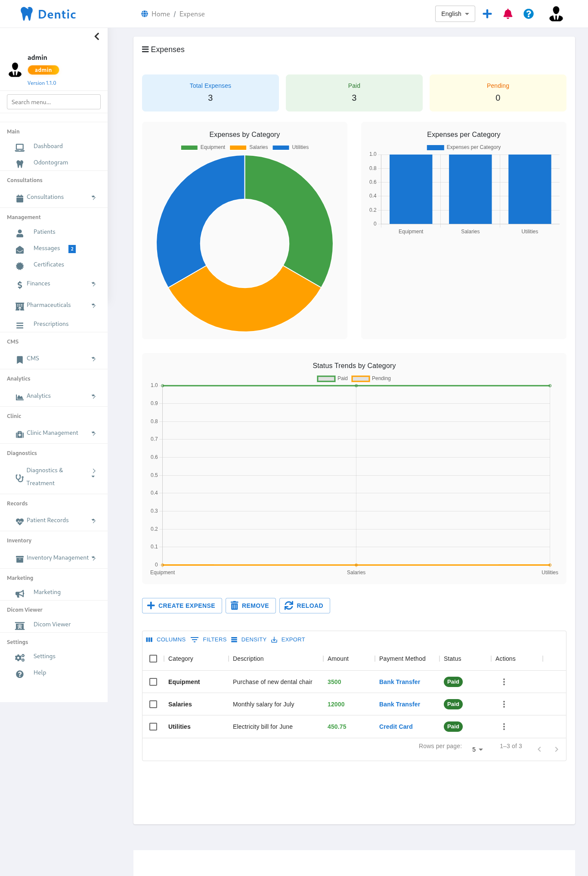588x876 pixels.
Task: Open the English language dropdown
Action: 455,14
